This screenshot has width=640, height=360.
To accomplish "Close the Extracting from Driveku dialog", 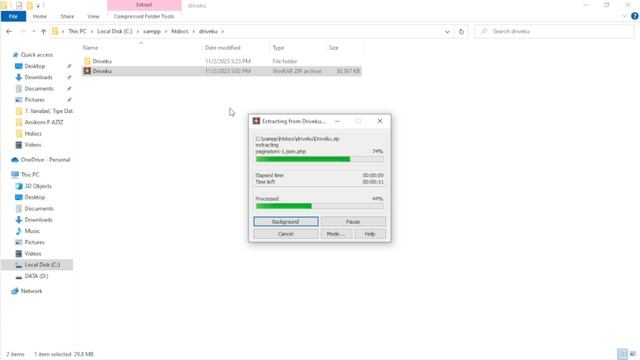I will click(380, 121).
